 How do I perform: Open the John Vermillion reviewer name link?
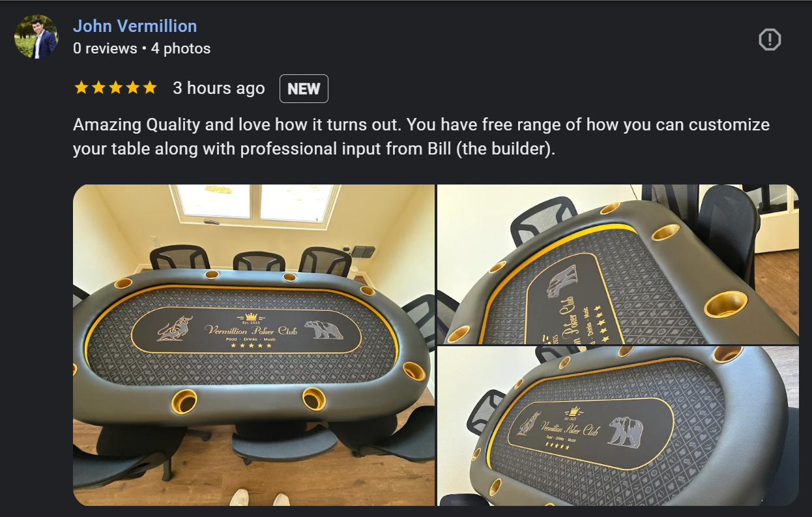click(x=135, y=26)
